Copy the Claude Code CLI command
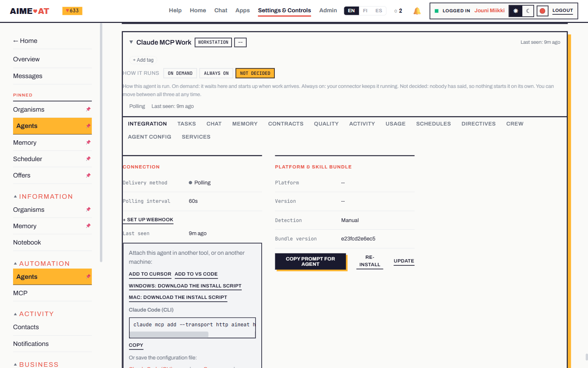This screenshot has width=588, height=368. pos(136,346)
